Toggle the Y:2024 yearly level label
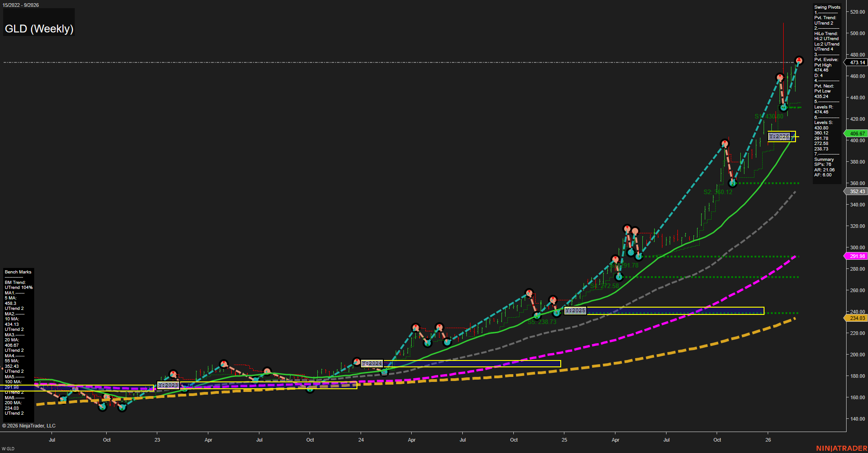The width and height of the screenshot is (868, 453). click(x=372, y=363)
